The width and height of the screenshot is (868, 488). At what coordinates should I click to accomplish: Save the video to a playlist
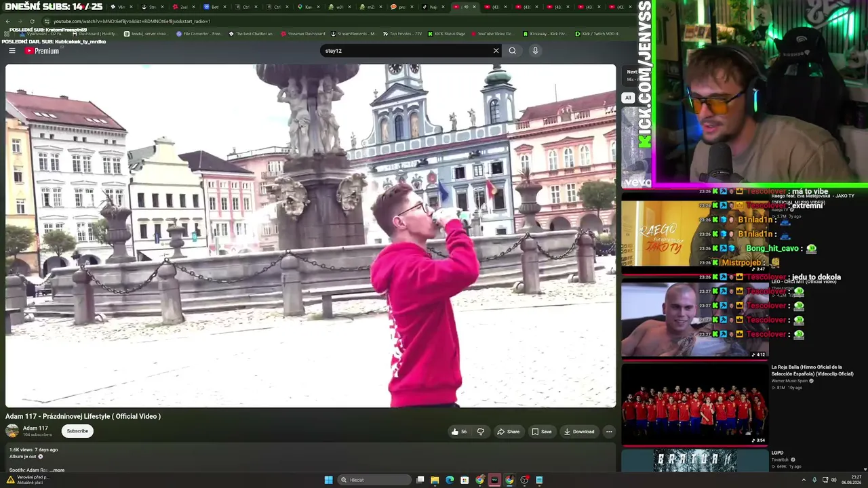coord(541,432)
